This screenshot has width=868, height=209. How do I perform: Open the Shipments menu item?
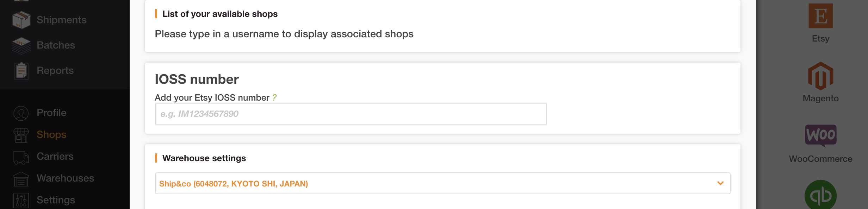pos(62,20)
